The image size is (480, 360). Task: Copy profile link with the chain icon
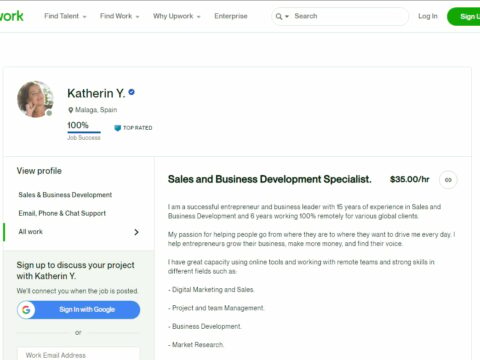pyautogui.click(x=448, y=180)
